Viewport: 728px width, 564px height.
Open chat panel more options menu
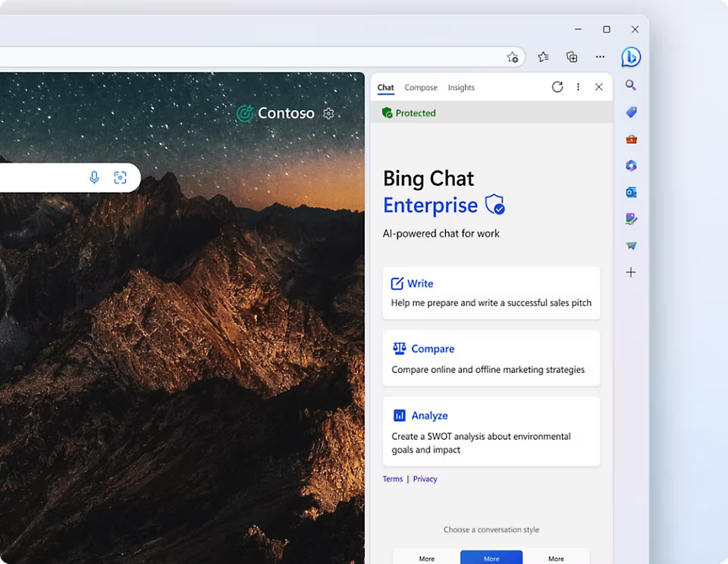[578, 87]
